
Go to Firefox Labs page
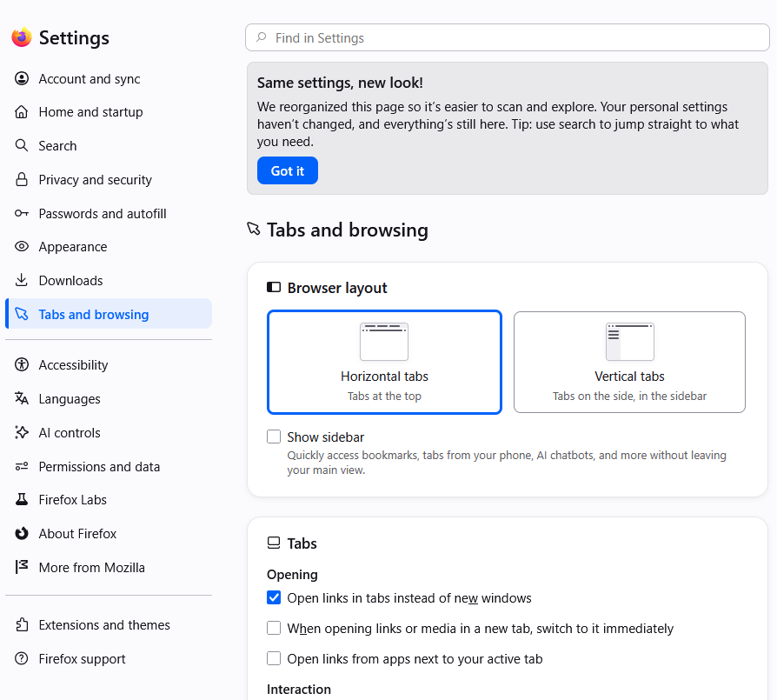coord(109,499)
